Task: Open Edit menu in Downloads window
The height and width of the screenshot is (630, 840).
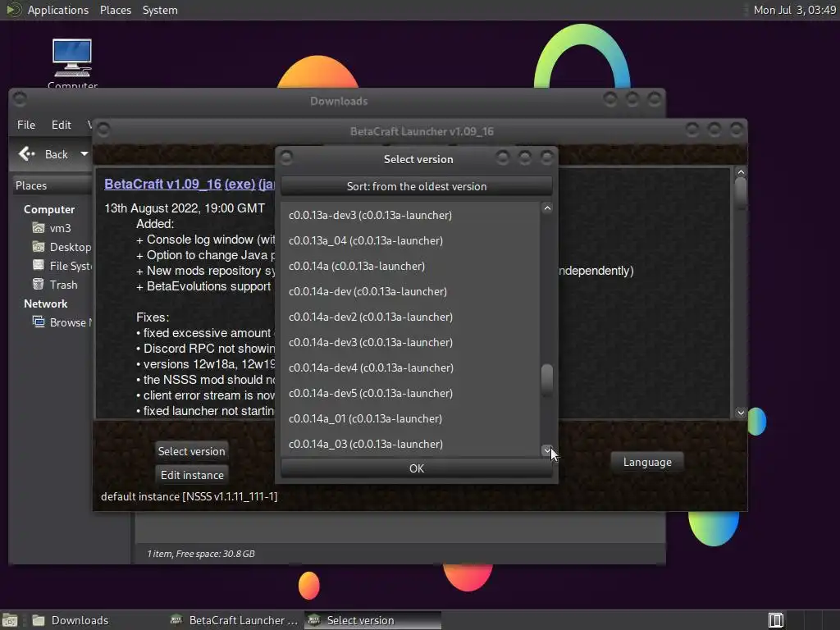Action: point(61,125)
